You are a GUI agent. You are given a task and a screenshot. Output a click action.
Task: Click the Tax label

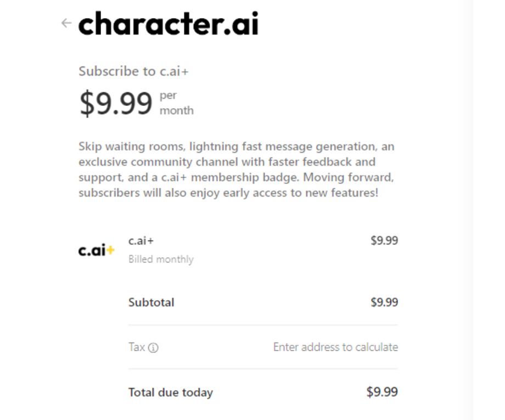pos(137,347)
